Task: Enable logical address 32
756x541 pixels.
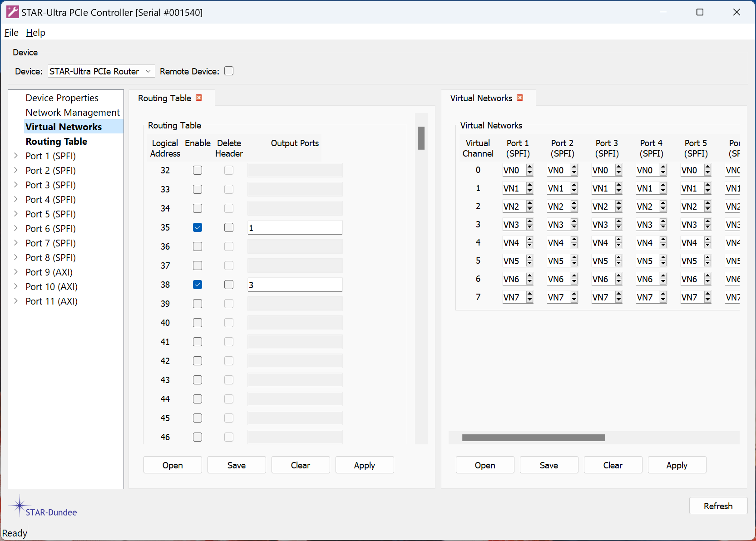Action: click(x=198, y=170)
